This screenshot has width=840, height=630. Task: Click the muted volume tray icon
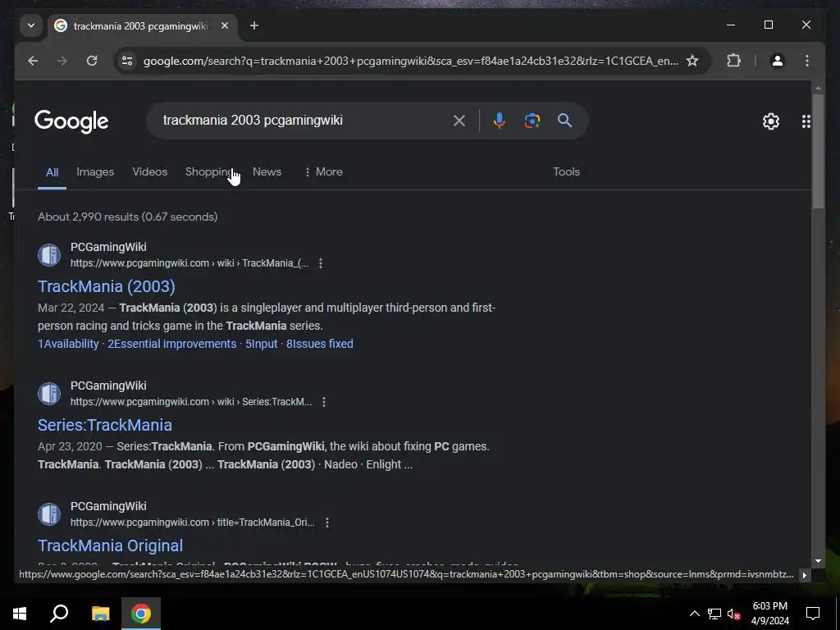pyautogui.click(x=733, y=614)
